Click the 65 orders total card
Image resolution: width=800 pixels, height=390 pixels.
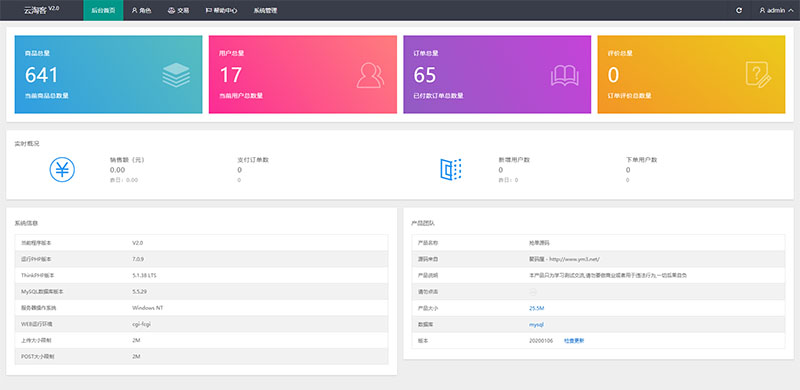[x=497, y=75]
